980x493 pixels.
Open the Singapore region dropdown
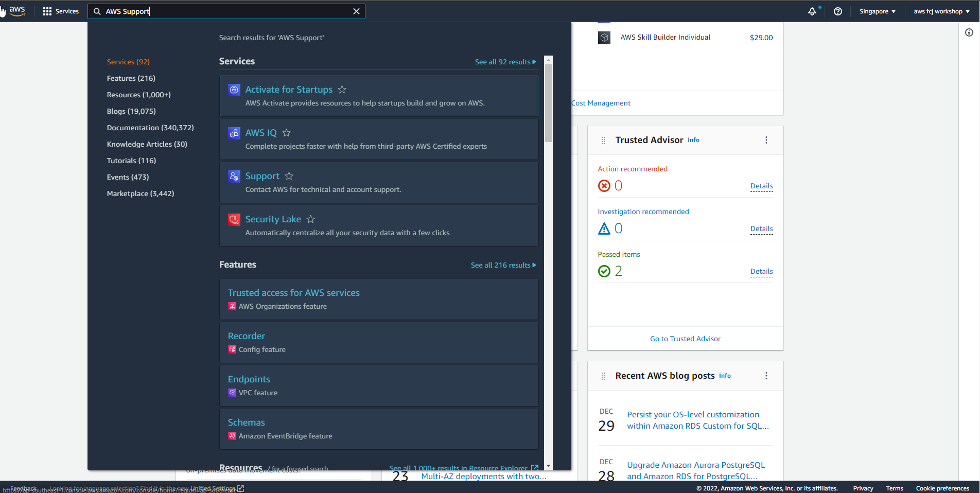878,11
